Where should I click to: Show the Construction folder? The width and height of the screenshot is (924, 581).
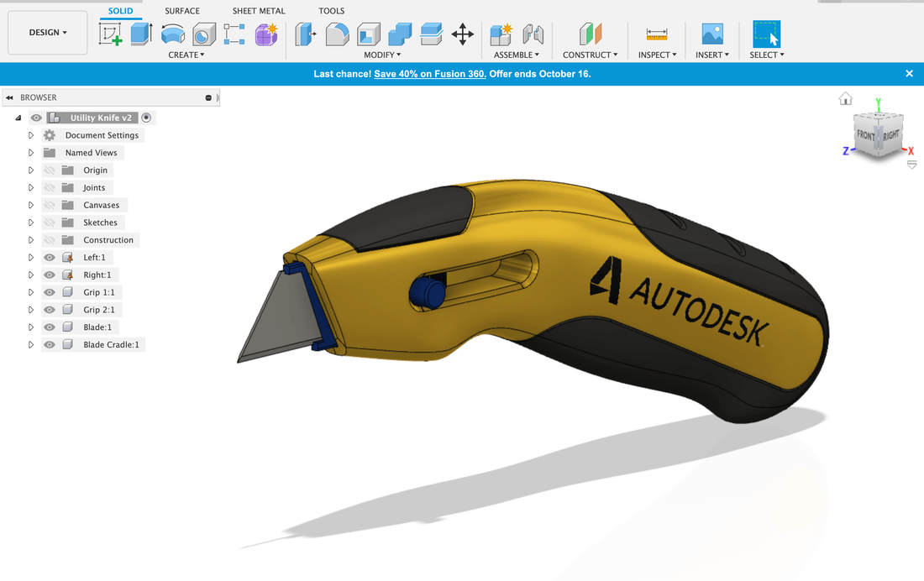50,240
